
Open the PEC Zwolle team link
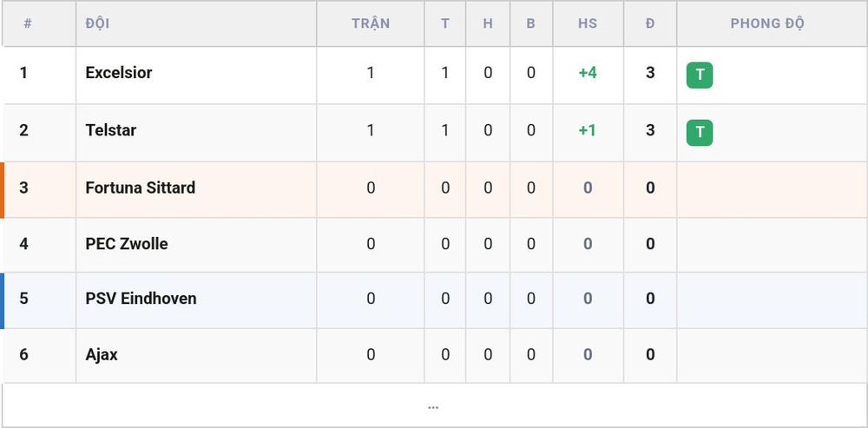126,244
